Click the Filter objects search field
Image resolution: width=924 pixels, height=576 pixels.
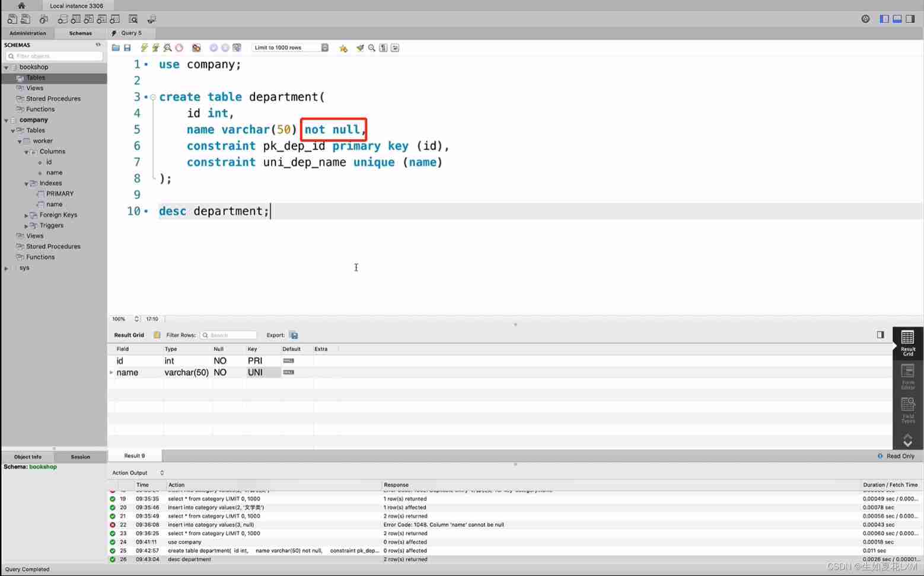pyautogui.click(x=54, y=56)
